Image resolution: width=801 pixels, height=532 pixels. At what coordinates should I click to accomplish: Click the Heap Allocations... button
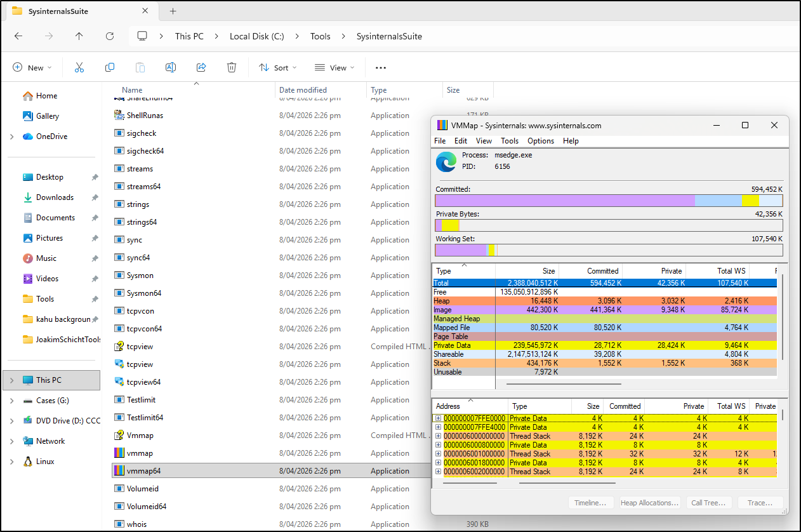coord(650,503)
